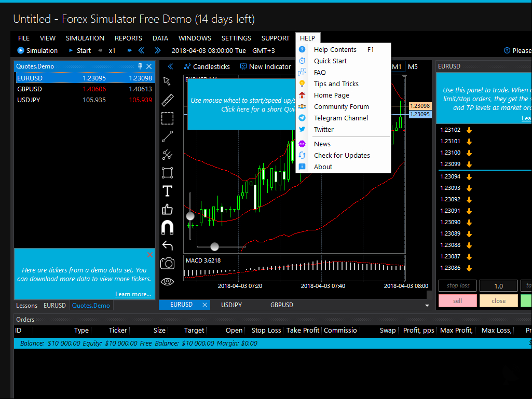The width and height of the screenshot is (532, 399).
Task: Click Learn more link in tickers tip
Action: (133, 294)
